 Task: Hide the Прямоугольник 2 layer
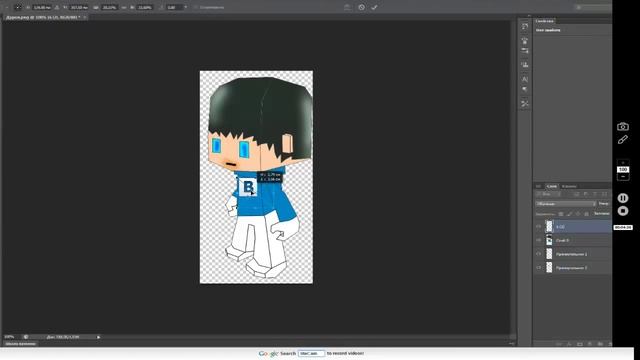(538, 267)
